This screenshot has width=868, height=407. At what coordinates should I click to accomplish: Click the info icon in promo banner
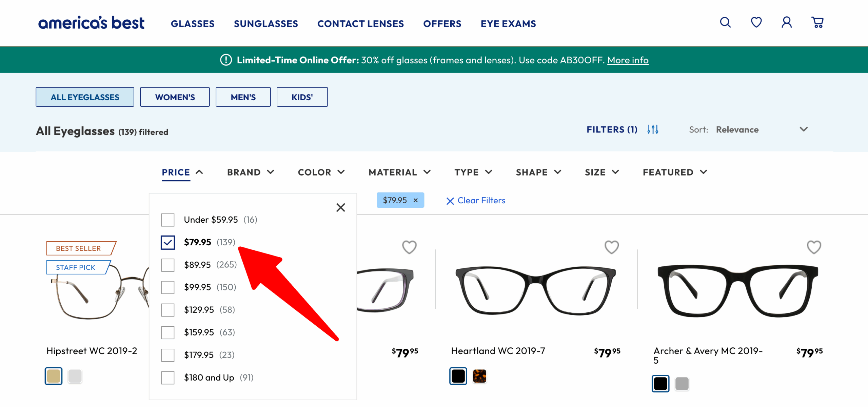click(226, 60)
